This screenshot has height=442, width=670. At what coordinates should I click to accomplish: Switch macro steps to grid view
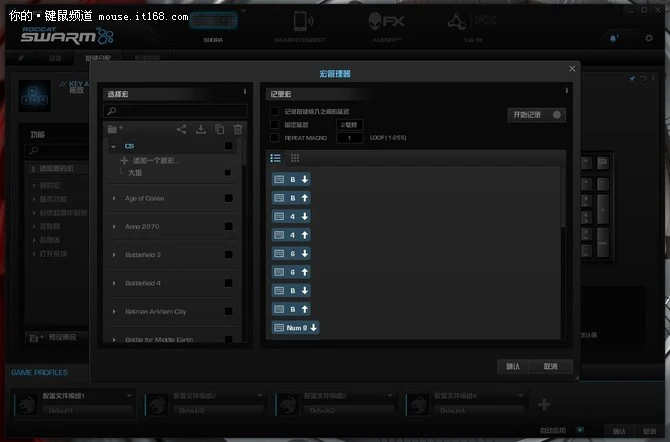point(295,158)
